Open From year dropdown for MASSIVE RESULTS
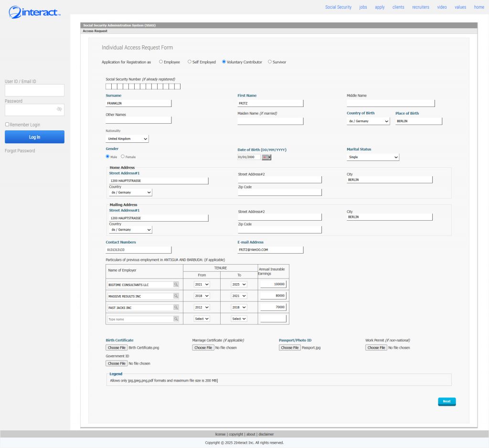This screenshot has height=448, width=489. [202, 296]
